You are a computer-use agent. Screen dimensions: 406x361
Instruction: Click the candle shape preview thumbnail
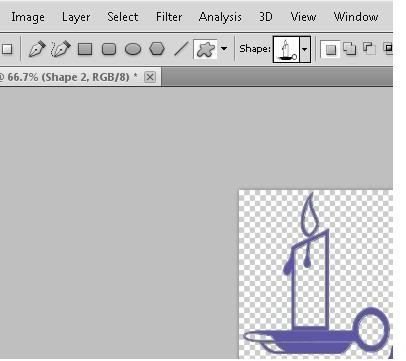click(x=286, y=49)
